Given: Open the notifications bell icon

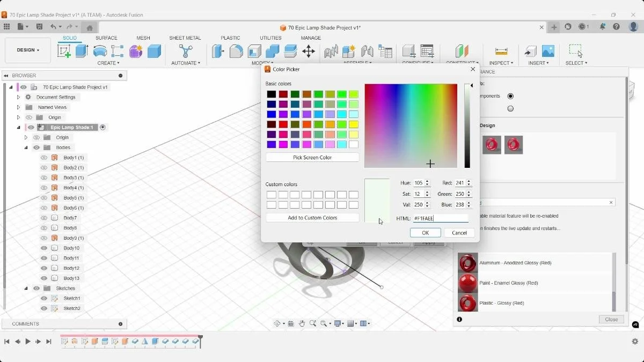Looking at the screenshot, I should click(603, 27).
